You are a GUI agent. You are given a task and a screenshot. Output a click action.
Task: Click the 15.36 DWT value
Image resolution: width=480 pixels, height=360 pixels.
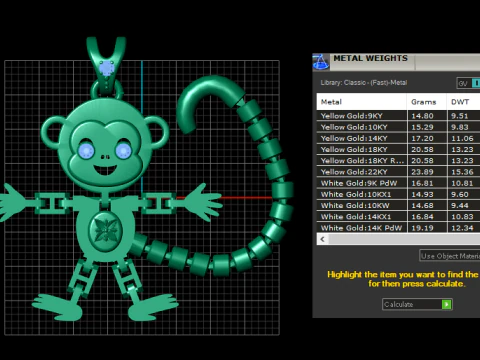pos(462,172)
